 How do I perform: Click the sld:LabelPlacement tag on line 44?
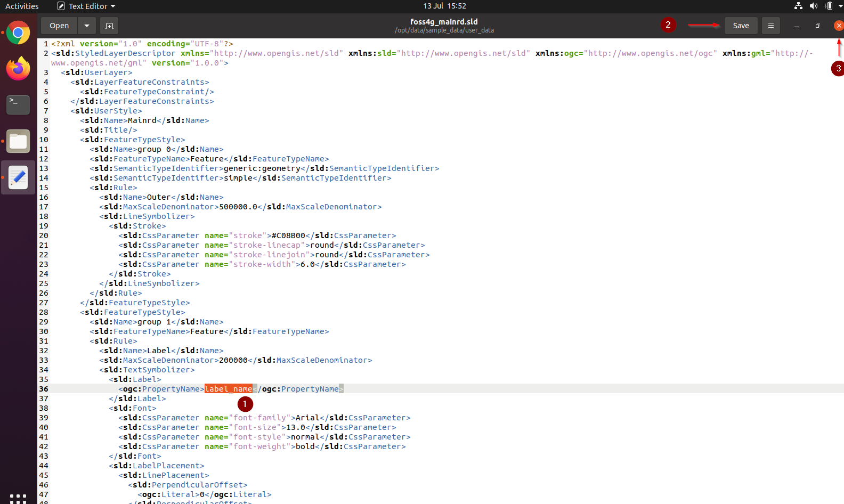[x=157, y=466]
